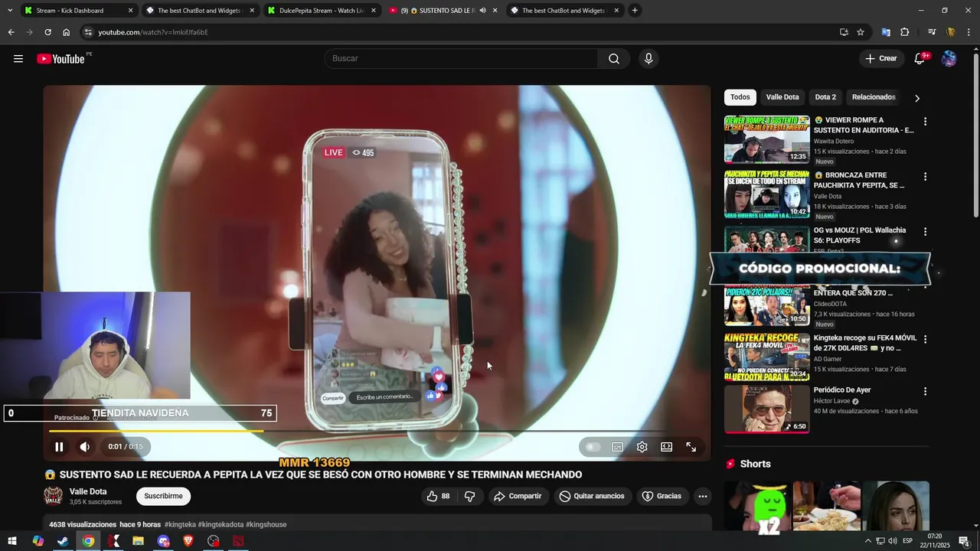The width and height of the screenshot is (980, 551).
Task: Open Chrome three-dot menu
Action: (969, 32)
